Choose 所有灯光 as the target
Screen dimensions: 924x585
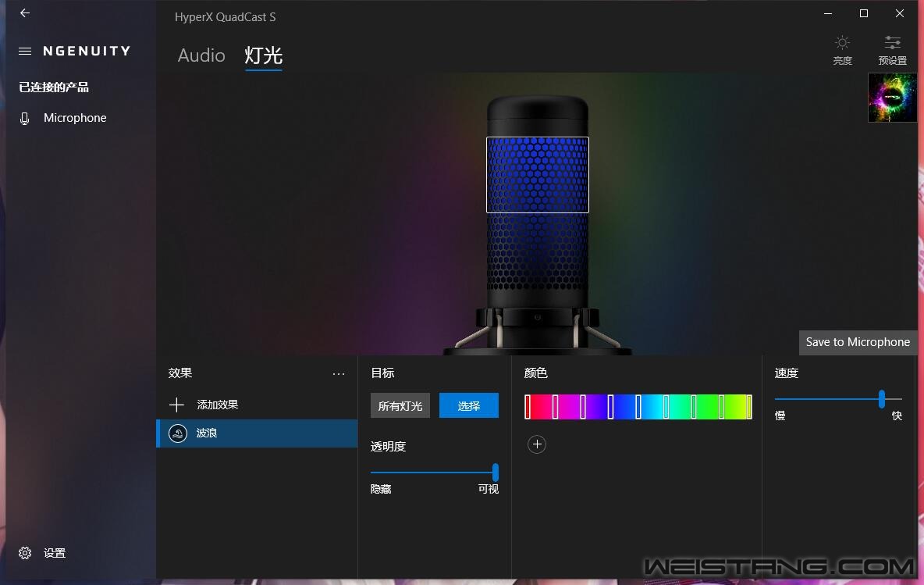[400, 405]
